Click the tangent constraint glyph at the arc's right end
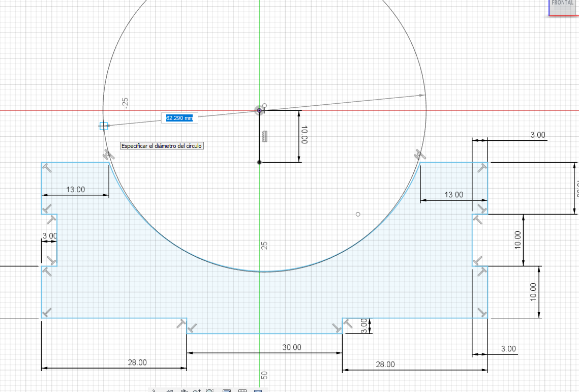579x392 pixels. [x=419, y=155]
